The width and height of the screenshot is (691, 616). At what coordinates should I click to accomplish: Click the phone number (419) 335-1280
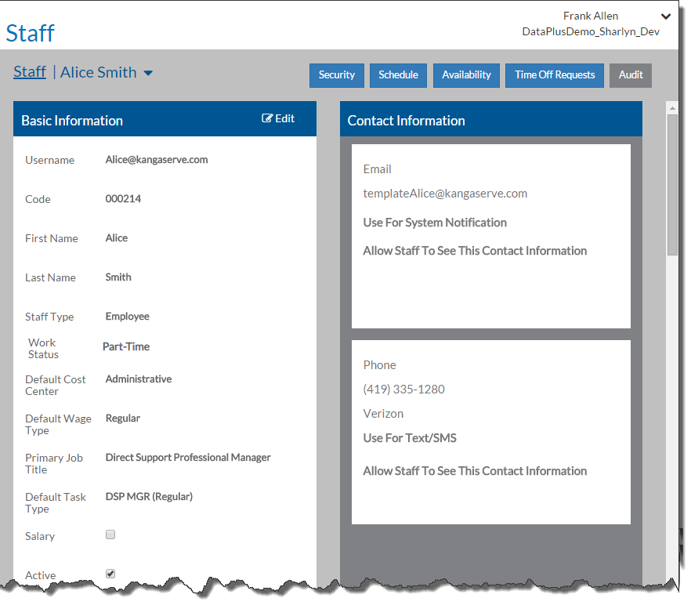[x=403, y=390]
